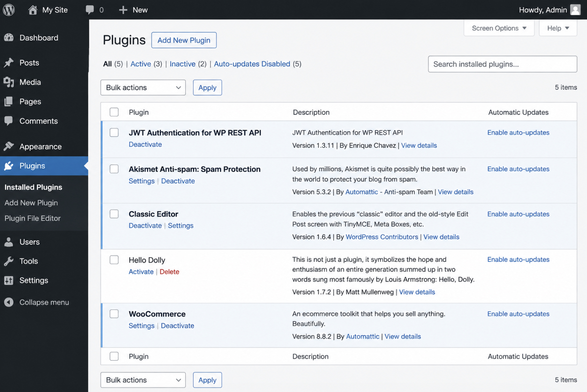The image size is (587, 392).
Task: Delete the Hello Dolly plugin
Action: 169,272
